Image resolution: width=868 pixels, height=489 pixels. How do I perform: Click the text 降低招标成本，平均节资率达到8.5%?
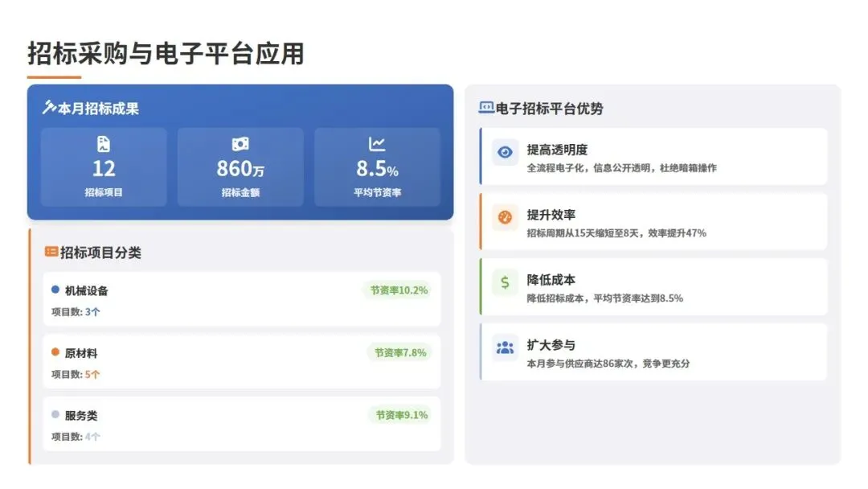(x=604, y=298)
